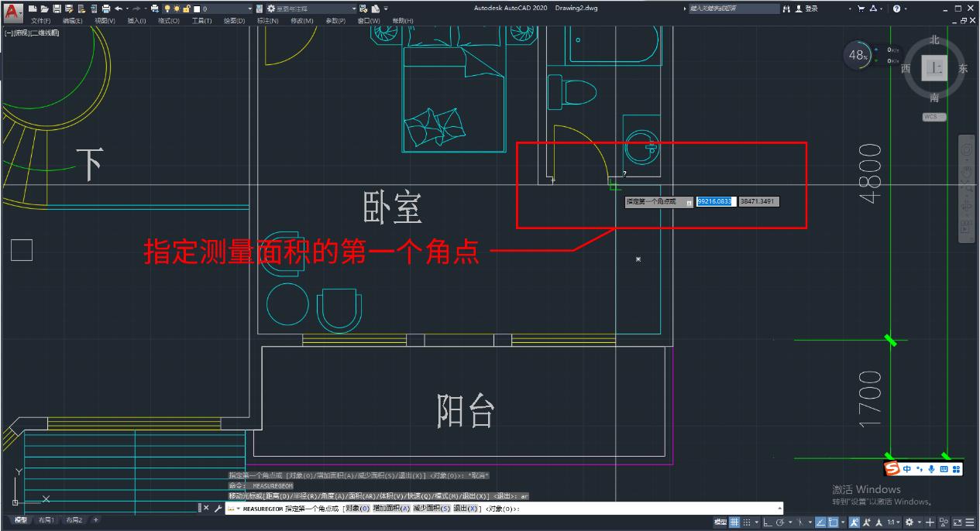Select the 撤销 (Undo) arrow icon
Viewport: 980px width, 531px height.
click(x=120, y=9)
